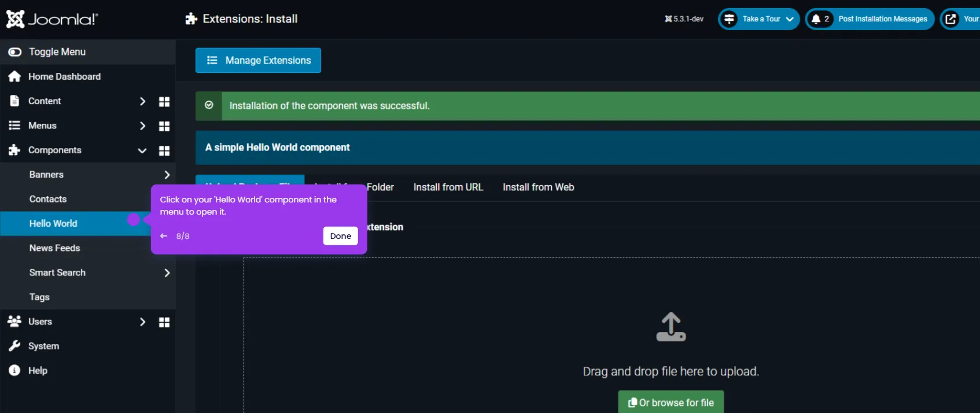Viewport: 980px width, 413px height.
Task: Click the System wrench icon
Action: (14, 346)
